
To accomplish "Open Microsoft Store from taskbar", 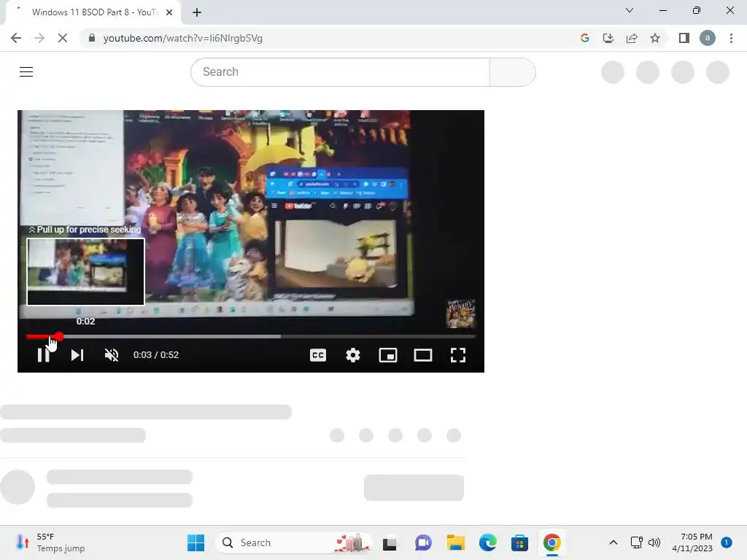I will (519, 542).
